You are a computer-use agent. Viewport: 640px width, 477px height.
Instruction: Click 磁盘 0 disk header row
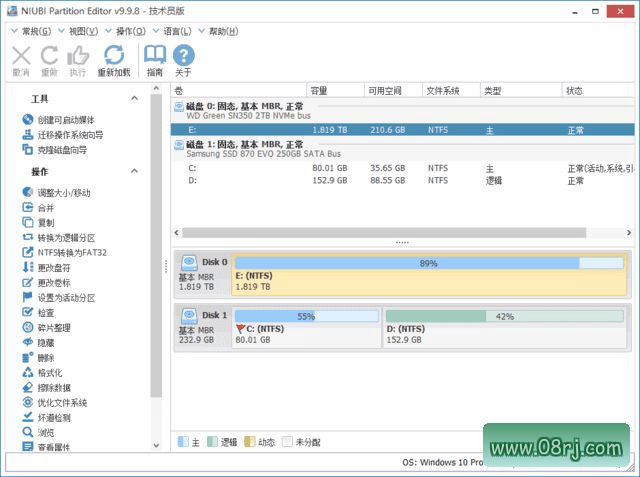coord(402,111)
